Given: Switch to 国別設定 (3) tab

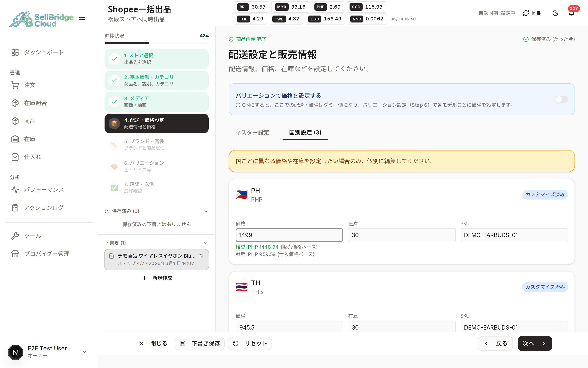Looking at the screenshot, I should 305,132.
